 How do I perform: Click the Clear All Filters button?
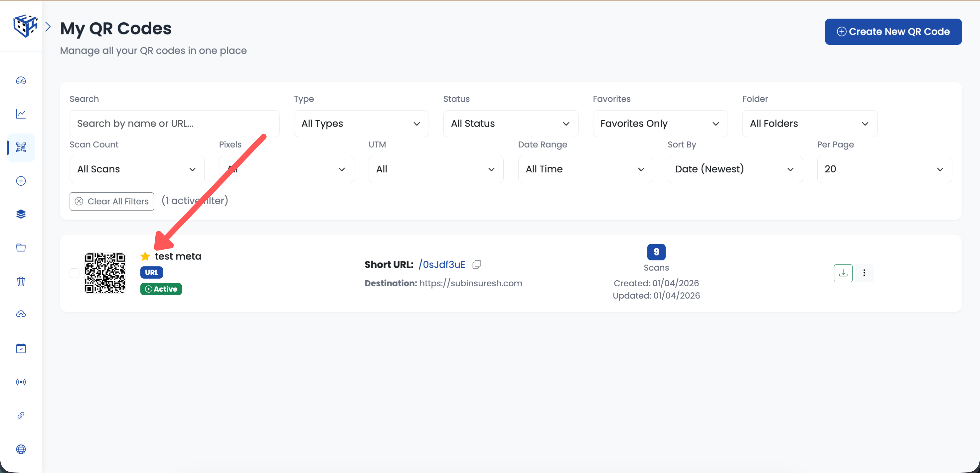tap(112, 202)
